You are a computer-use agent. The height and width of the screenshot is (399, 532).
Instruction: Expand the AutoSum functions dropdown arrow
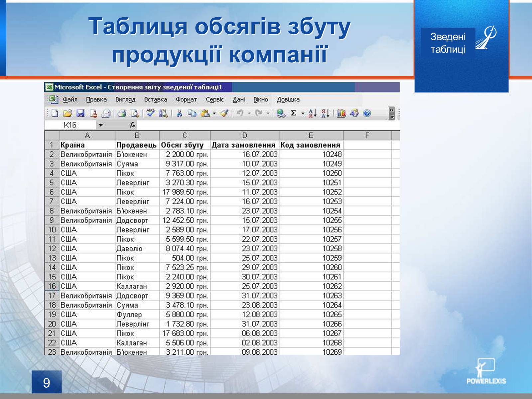click(x=303, y=114)
